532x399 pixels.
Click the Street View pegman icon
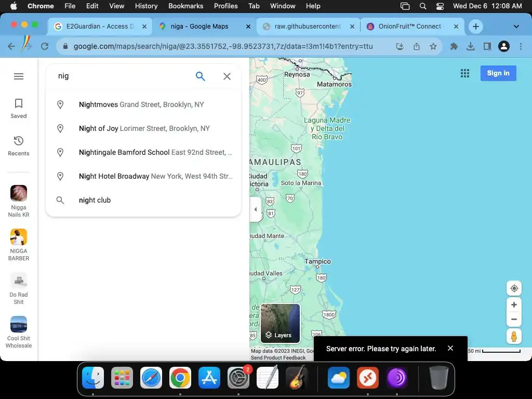514,336
